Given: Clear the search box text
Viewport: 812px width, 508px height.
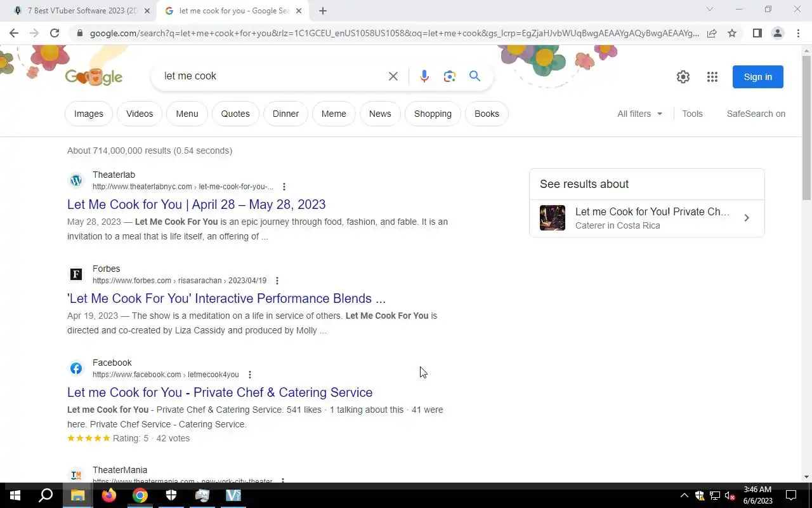Looking at the screenshot, I should (393, 76).
